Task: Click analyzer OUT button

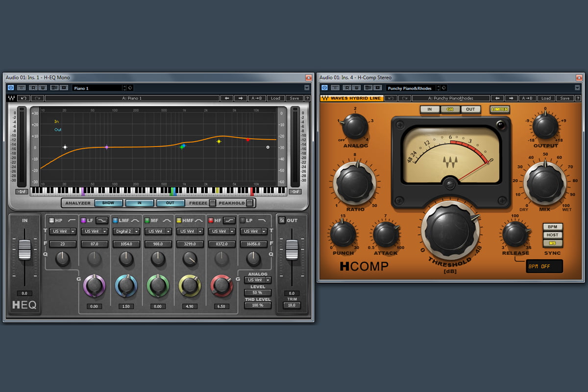Action: point(171,203)
